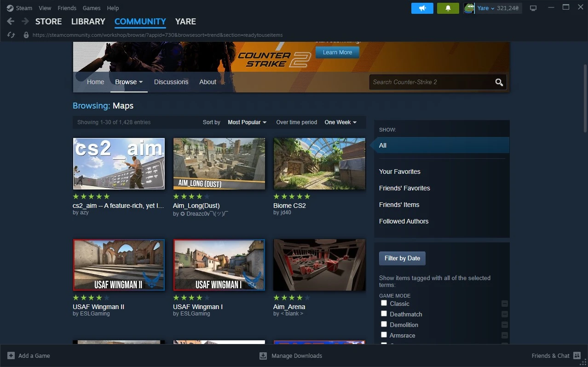The width and height of the screenshot is (588, 367).
Task: Click the magnifier search icon
Action: pos(499,82)
